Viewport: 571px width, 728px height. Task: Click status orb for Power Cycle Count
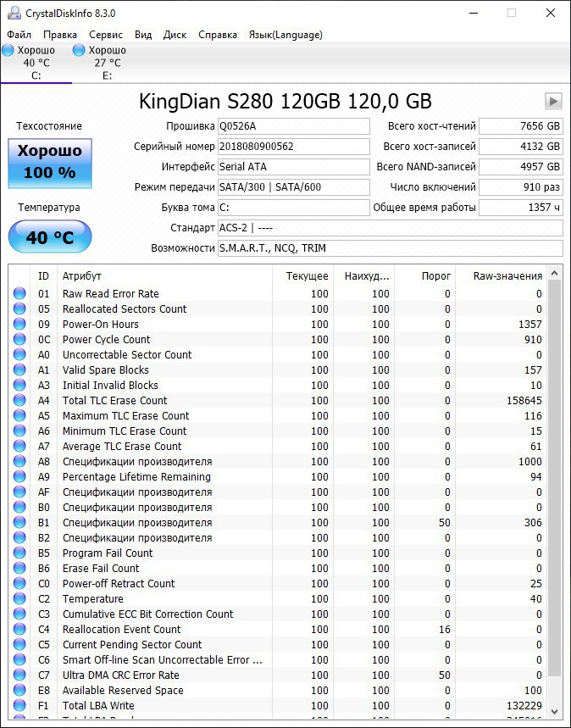pos(19,339)
